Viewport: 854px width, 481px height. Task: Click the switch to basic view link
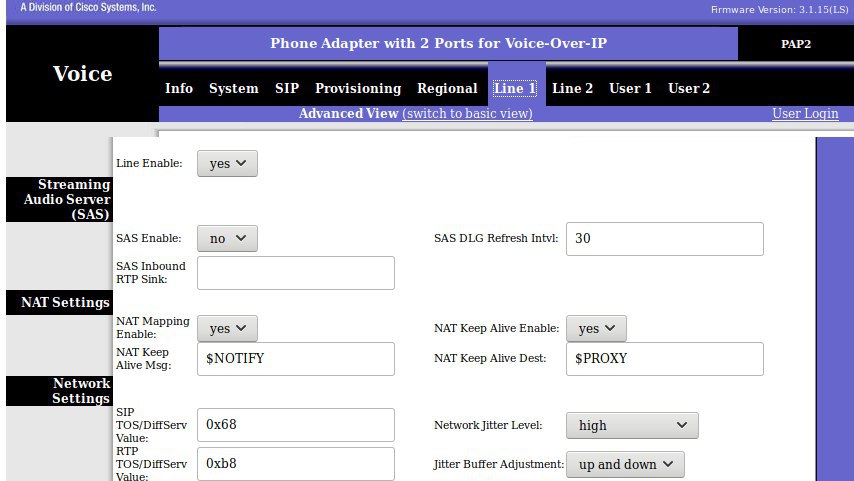(467, 113)
